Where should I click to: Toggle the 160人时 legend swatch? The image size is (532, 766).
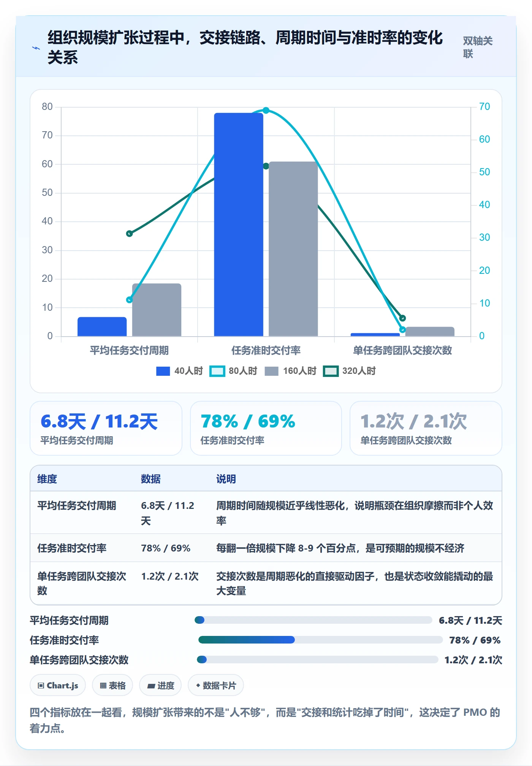271,371
